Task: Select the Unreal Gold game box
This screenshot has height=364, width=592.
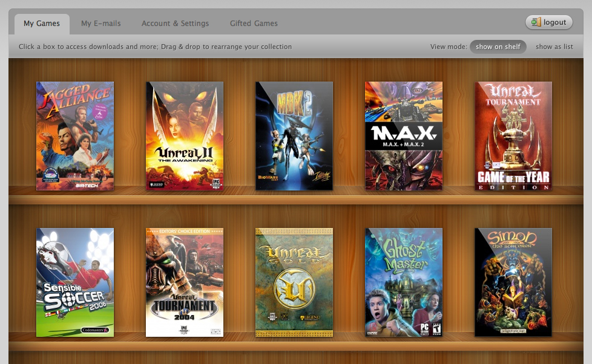Action: (x=294, y=282)
